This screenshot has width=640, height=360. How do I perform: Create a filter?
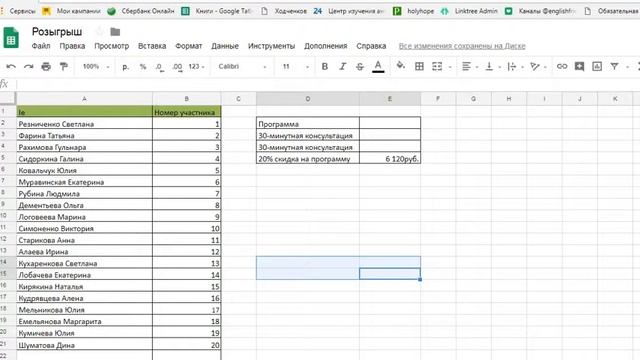614,66
